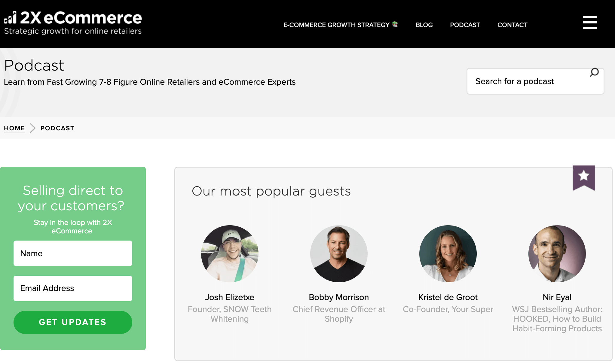
Task: Click 'Our most popular guests' heading
Action: coord(271,191)
